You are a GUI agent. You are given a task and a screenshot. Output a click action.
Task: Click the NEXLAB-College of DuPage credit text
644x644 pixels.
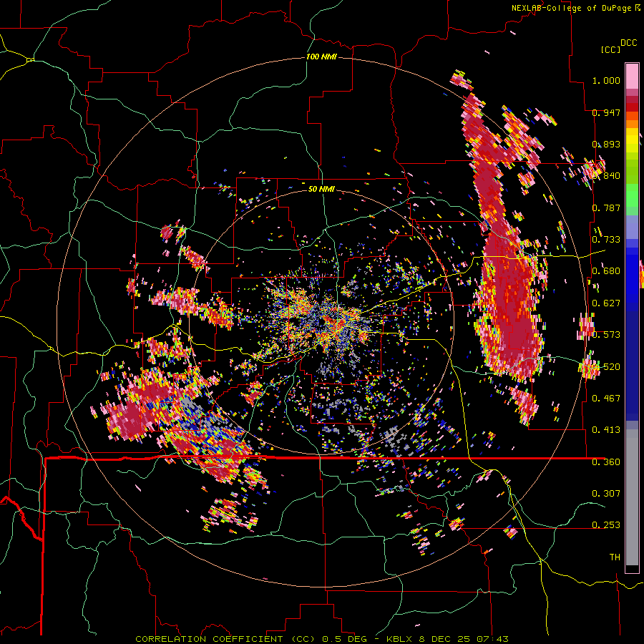[x=572, y=8]
